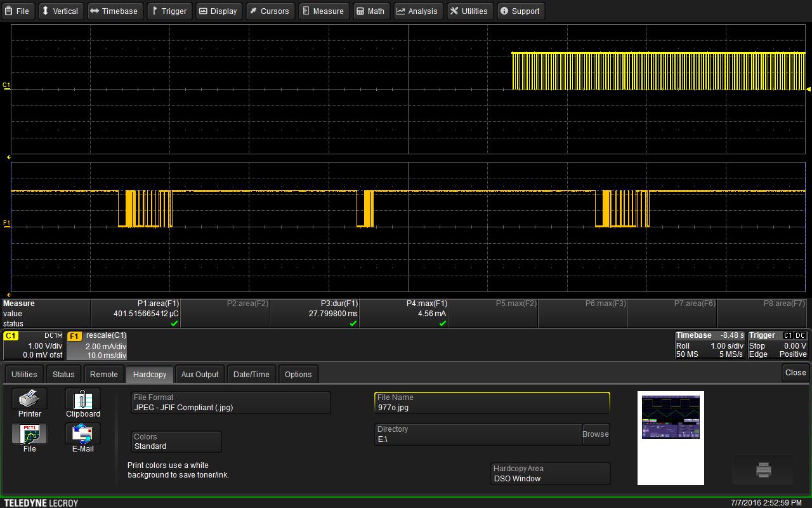
Task: Open the Timebase menu
Action: [x=114, y=11]
